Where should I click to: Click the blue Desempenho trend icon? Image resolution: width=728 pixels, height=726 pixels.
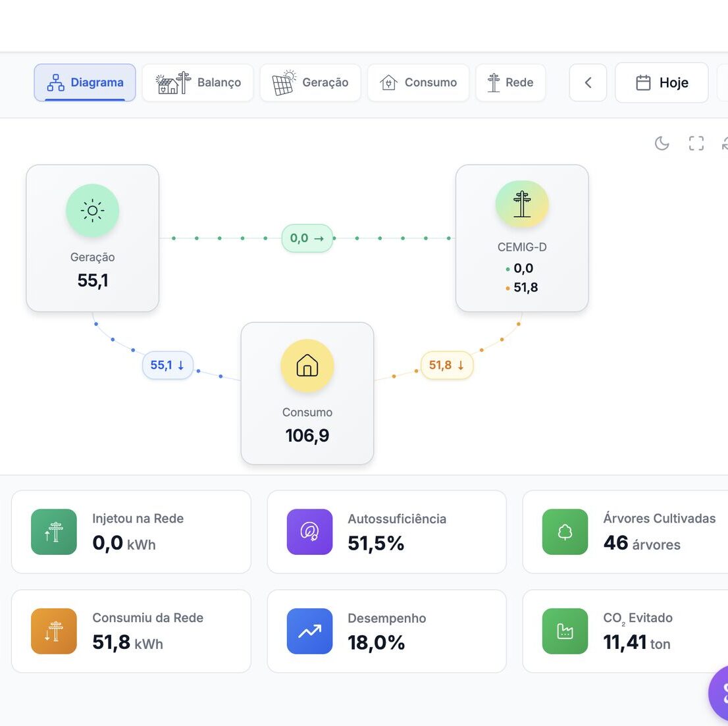[309, 631]
